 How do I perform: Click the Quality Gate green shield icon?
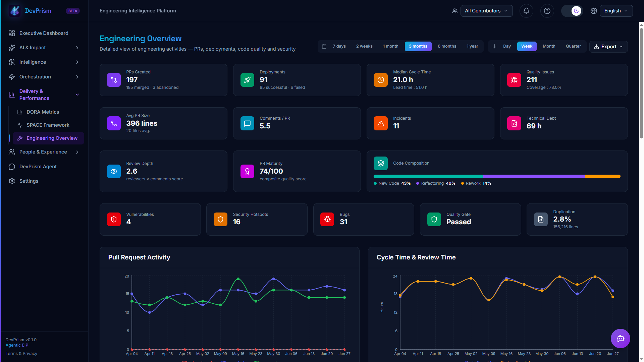tap(434, 219)
